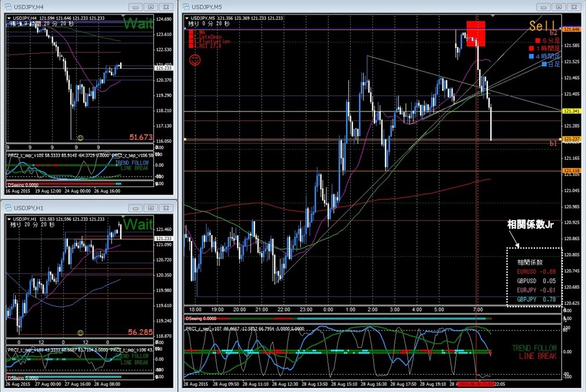The image size is (586, 392).
Task: Maximize the USDJPY,H4 chart window
Action: [151, 7]
